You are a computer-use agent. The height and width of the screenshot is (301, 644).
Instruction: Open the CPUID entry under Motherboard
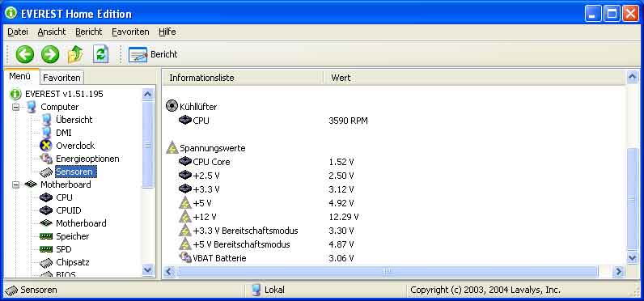[69, 210]
